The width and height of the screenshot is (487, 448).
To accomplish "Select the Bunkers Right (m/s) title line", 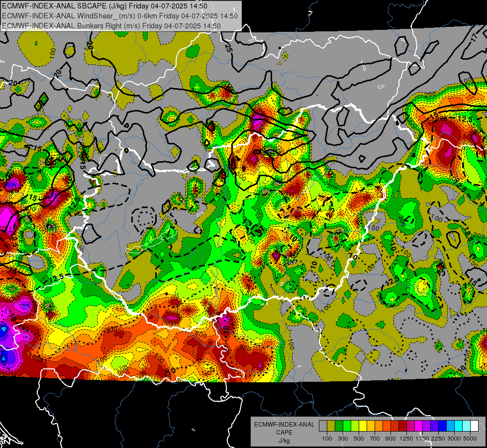I will [111, 26].
